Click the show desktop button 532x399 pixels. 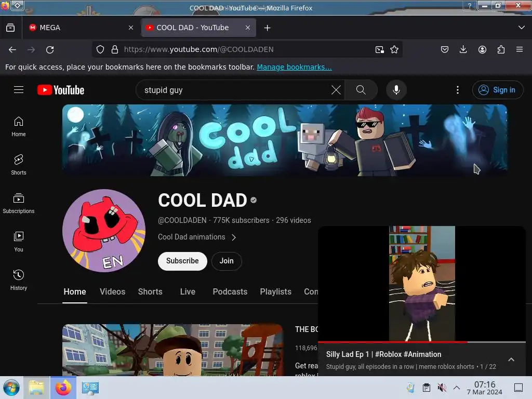(518, 388)
